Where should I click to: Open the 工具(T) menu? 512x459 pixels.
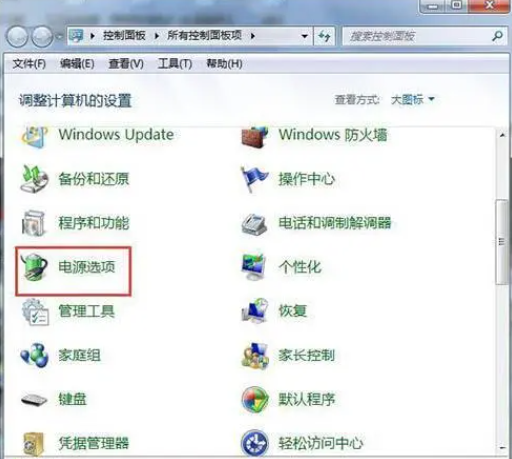click(x=175, y=63)
